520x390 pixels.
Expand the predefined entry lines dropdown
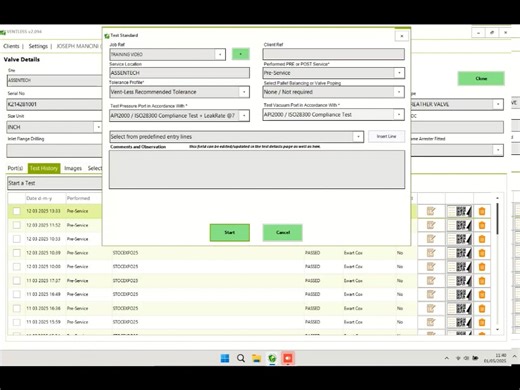click(358, 137)
